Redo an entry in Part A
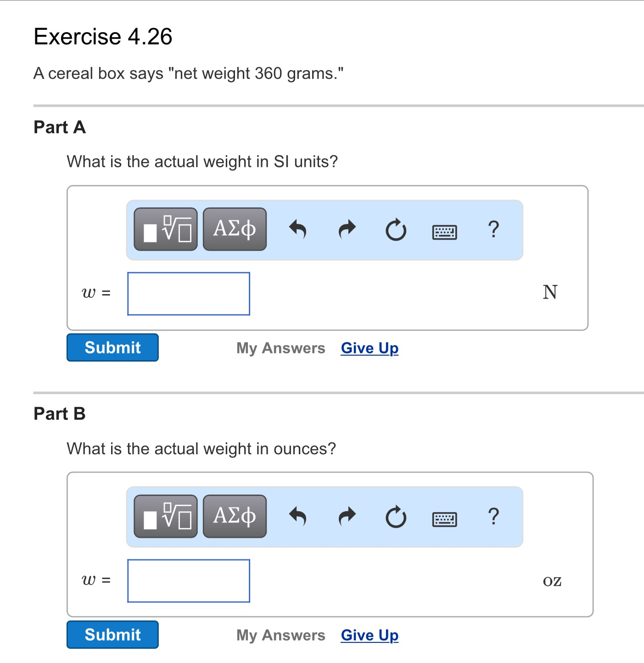The height and width of the screenshot is (663, 644). click(347, 229)
